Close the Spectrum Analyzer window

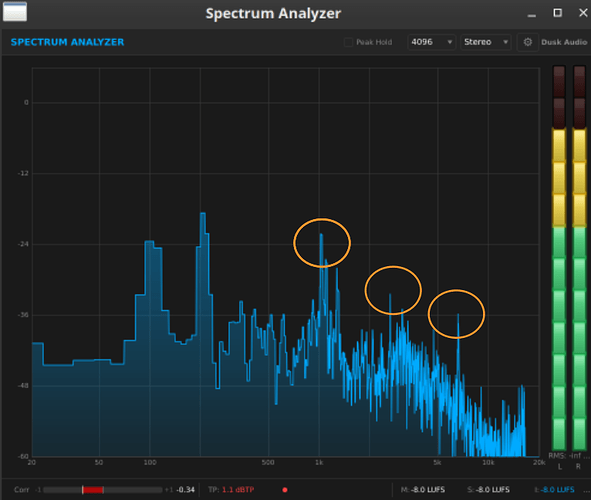point(583,13)
